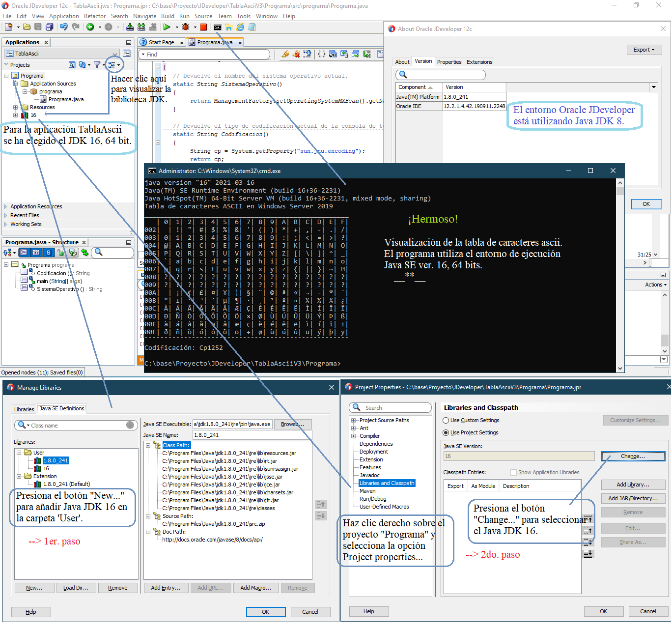672x628 pixels.
Task: Click the Navigator Display Options icon in Projects bar
Action: click(112, 65)
